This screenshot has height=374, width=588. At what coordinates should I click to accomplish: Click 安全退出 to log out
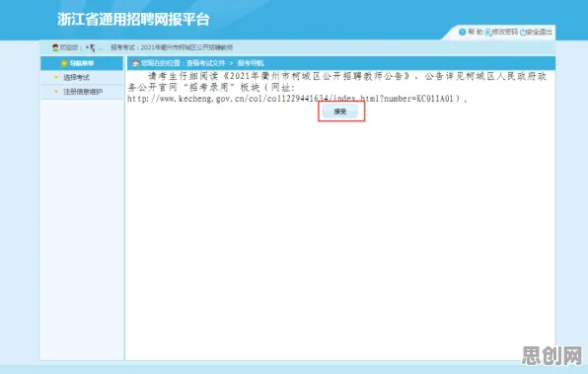539,33
